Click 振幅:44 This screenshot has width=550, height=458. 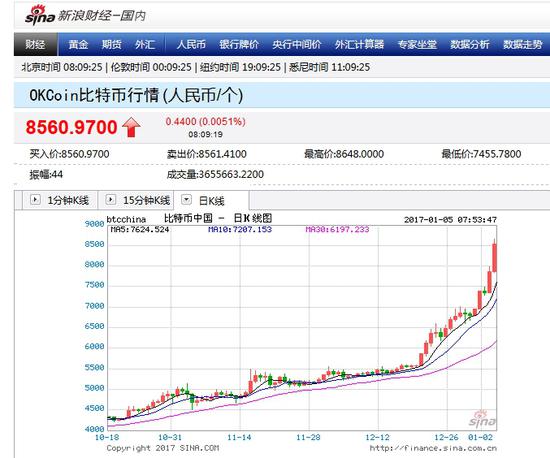46,174
